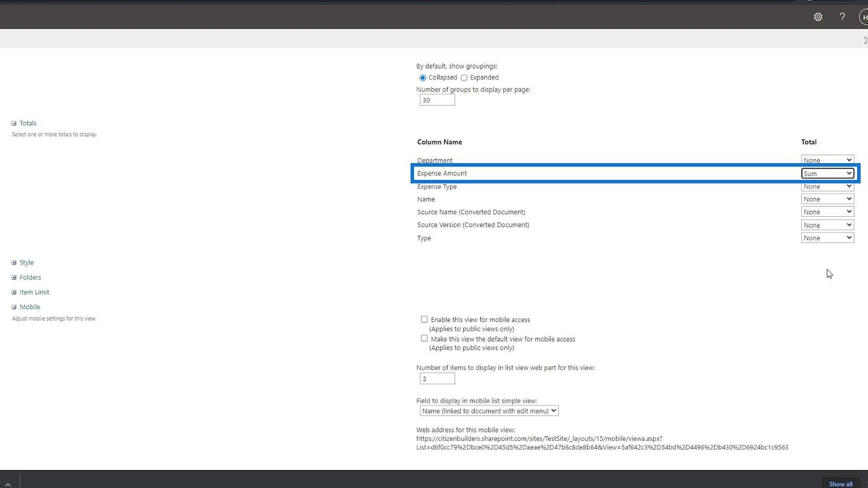Click the 'Total' column header text
The width and height of the screenshot is (868, 488).
(809, 142)
